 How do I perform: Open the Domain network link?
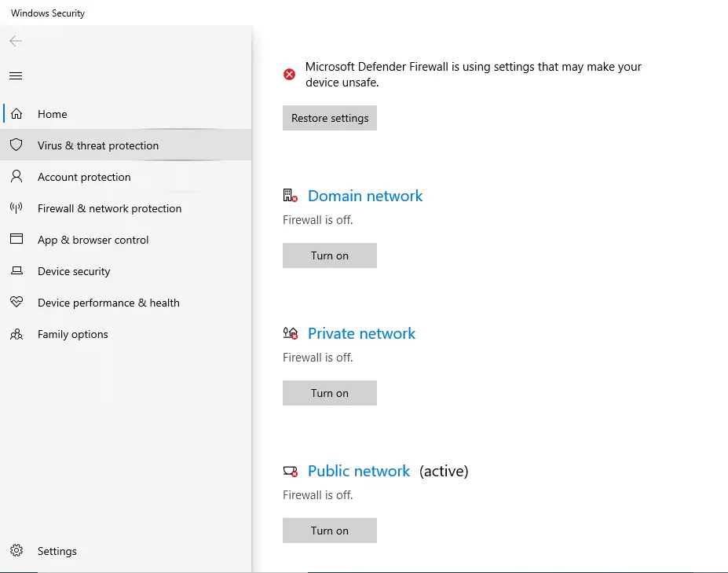[365, 196]
